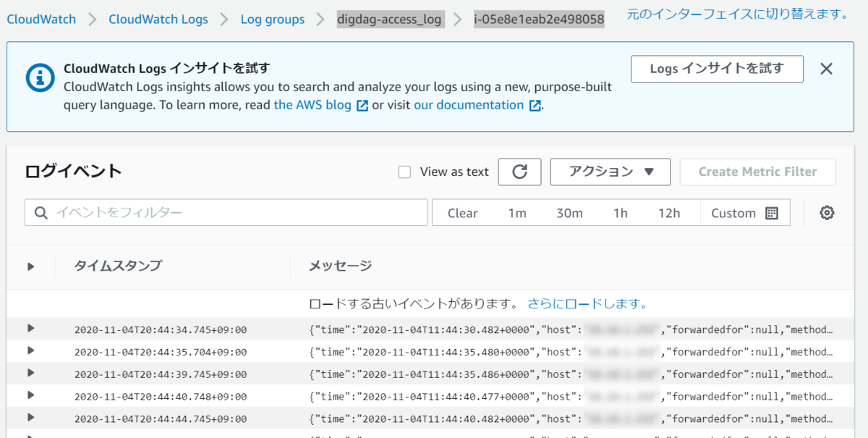This screenshot has height=438, width=868.
Task: Clear the time range filter
Action: [x=462, y=213]
